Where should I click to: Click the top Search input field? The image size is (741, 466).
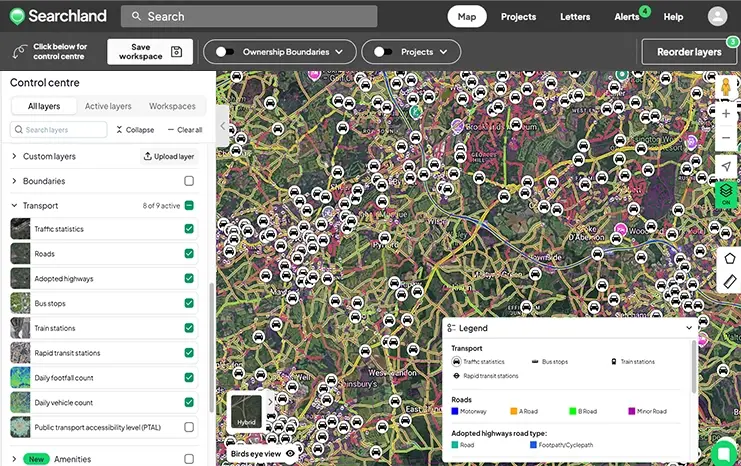[249, 17]
